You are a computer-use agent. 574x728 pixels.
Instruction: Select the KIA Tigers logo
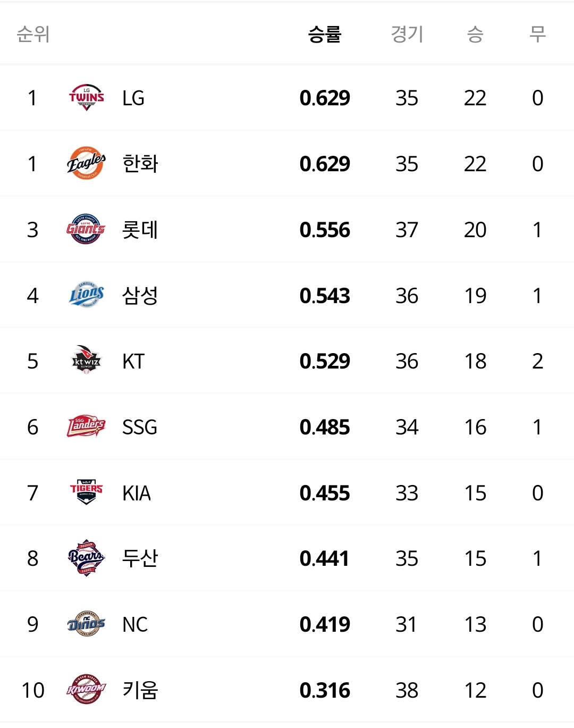point(86,492)
